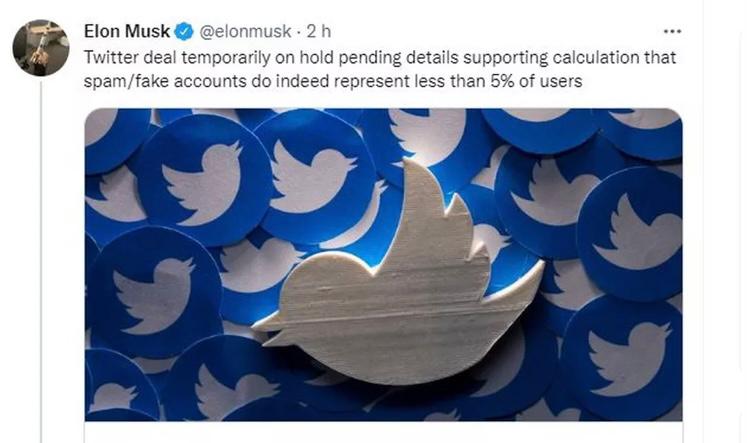The height and width of the screenshot is (443, 747).
Task: Open Elon Musk's profile avatar
Action: [40, 47]
